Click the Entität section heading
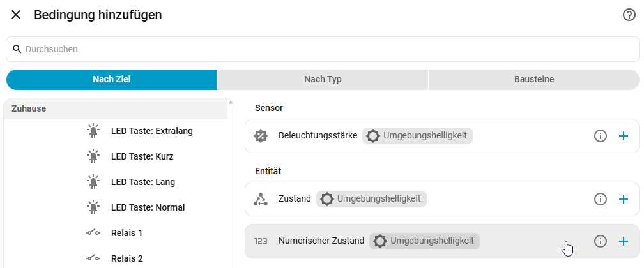Image resolution: width=644 pixels, height=268 pixels. pos(268,171)
